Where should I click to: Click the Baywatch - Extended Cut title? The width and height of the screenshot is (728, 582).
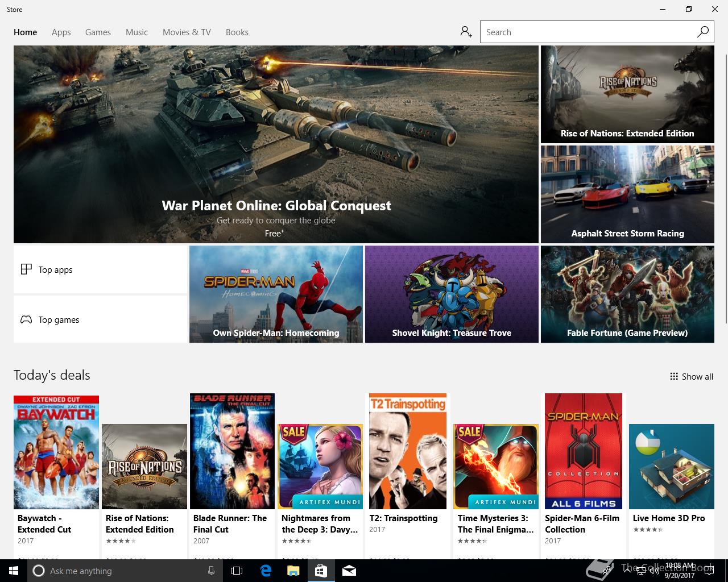click(x=44, y=523)
